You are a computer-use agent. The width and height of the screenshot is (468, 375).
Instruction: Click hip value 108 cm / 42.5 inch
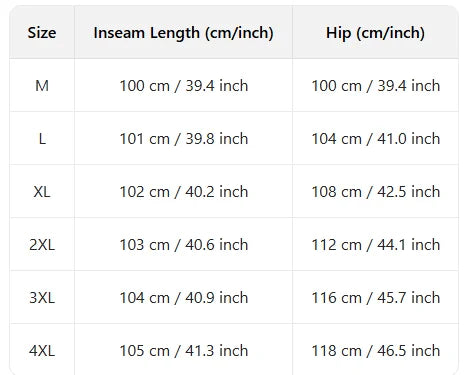376,192
